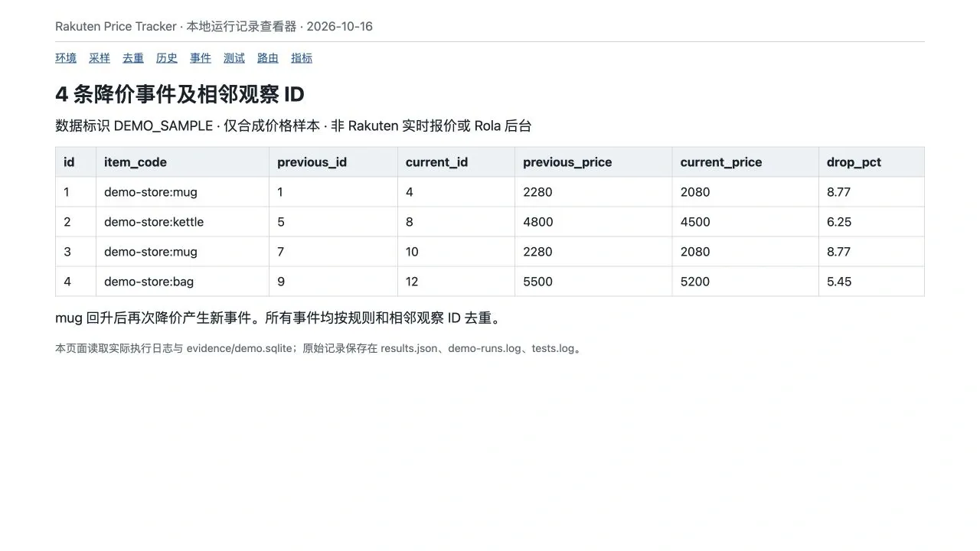This screenshot has height=551, width=980.
Task: Open the 测试 link
Action: click(234, 58)
